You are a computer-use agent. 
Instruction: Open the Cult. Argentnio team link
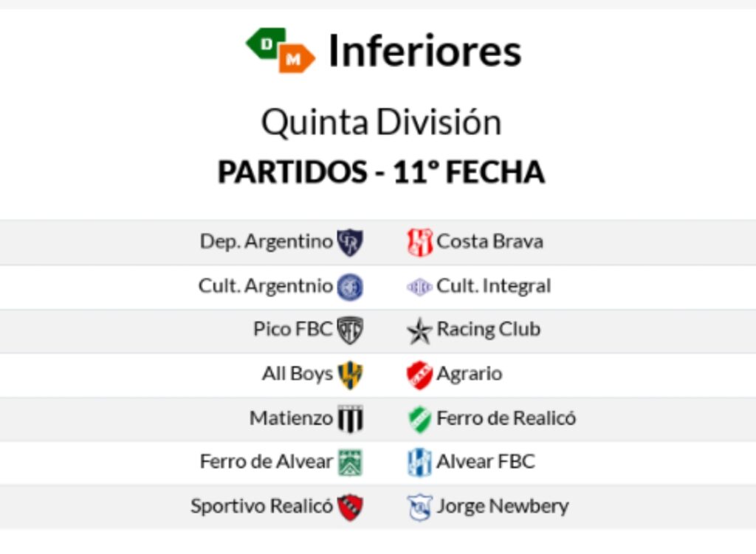(x=265, y=285)
